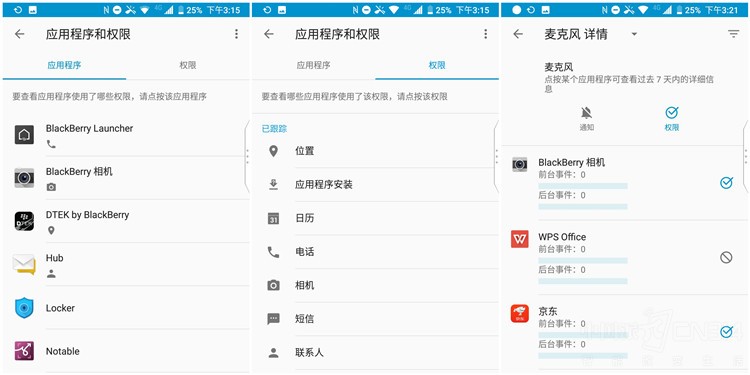Screen dimensions: 750x375
Task: Open filter icon on 麦克风 详情 screen
Action: tap(734, 34)
